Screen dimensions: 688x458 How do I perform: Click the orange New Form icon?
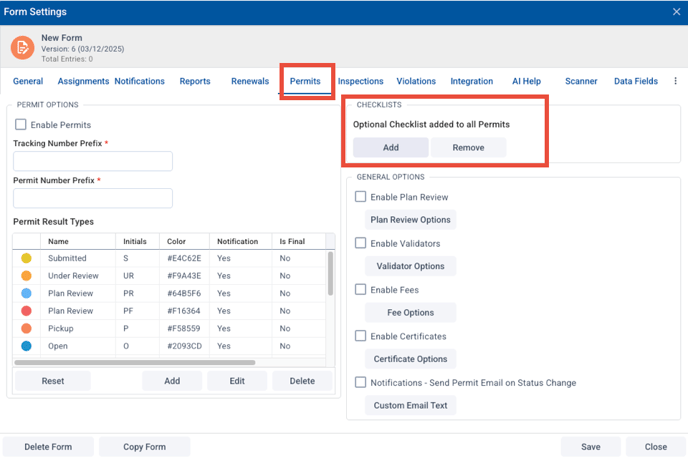click(x=22, y=47)
